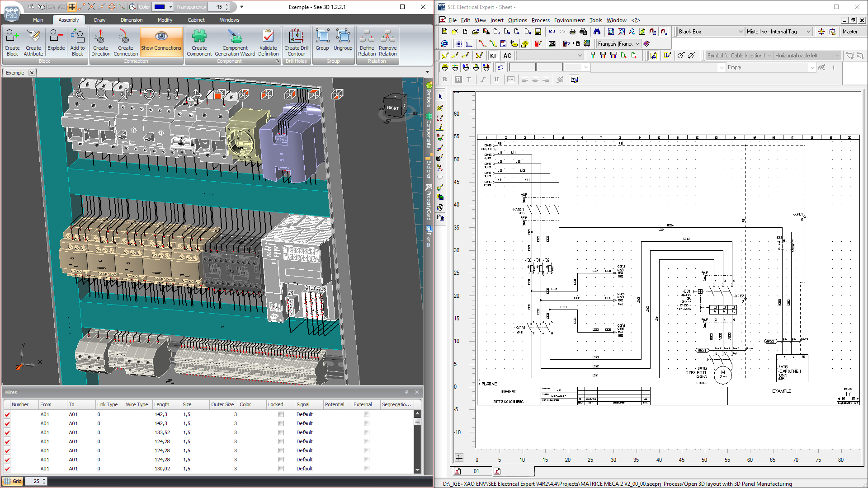Enable the External checkbox for wire A01
The height and width of the screenshot is (488, 868).
366,413
